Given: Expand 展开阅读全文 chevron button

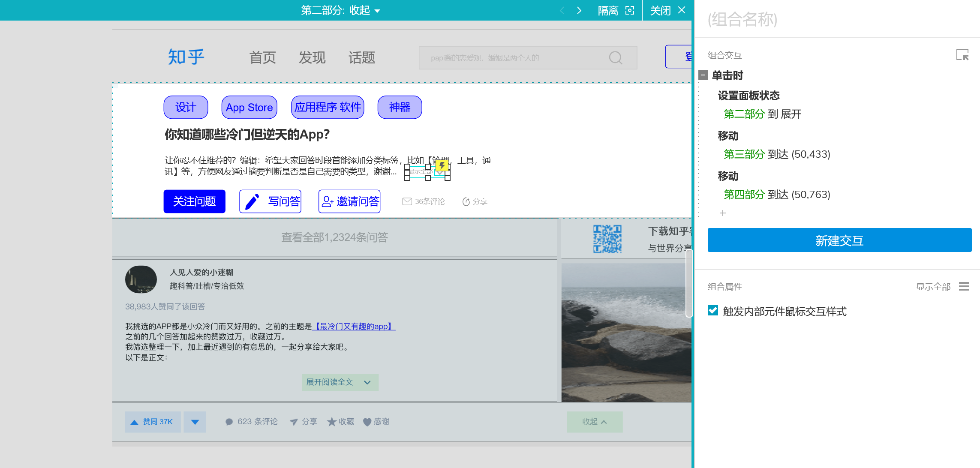Looking at the screenshot, I should point(340,382).
